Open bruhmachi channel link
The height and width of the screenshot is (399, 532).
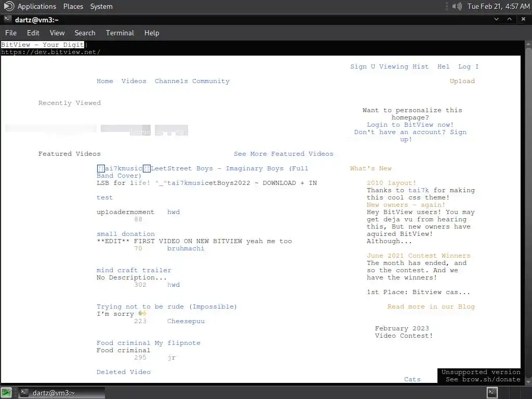(185, 248)
